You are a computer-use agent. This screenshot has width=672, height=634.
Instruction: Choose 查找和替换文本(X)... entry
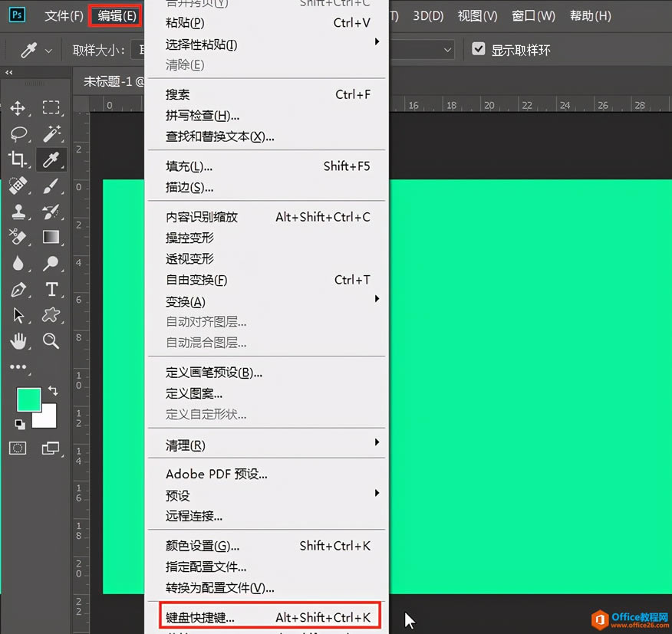point(266,136)
